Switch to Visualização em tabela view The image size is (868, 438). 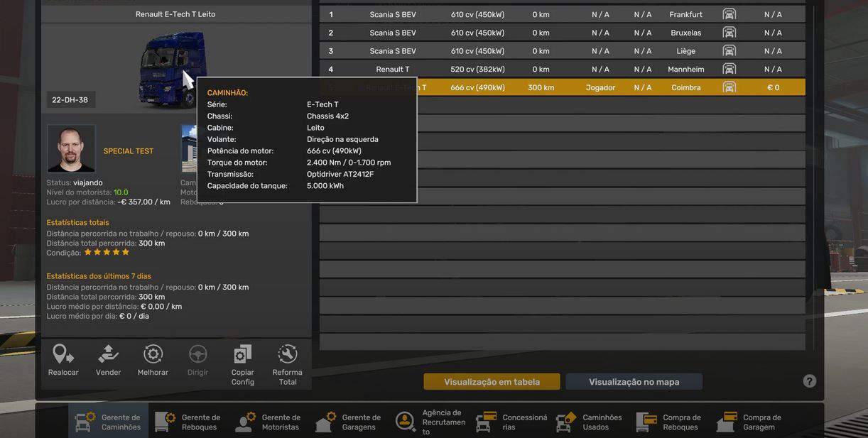pos(492,382)
